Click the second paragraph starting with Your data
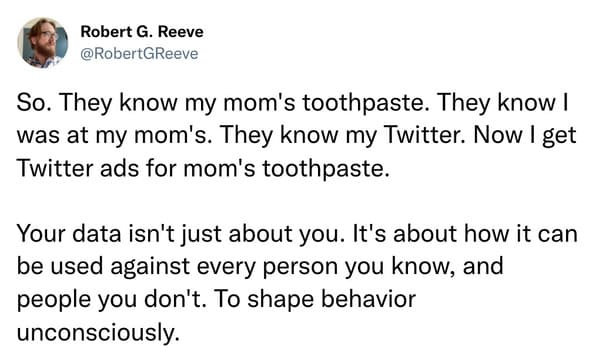This screenshot has height=364, width=599. (x=297, y=283)
